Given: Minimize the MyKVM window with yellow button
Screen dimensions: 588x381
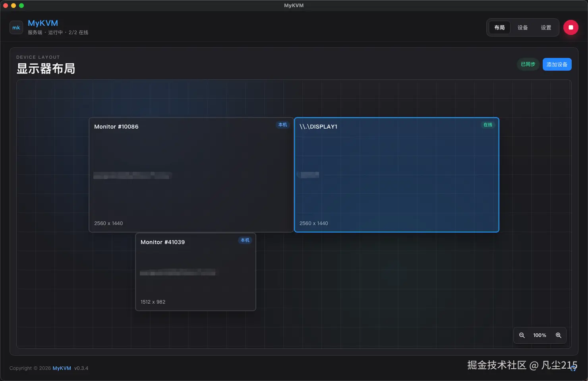Looking at the screenshot, I should coord(14,6).
